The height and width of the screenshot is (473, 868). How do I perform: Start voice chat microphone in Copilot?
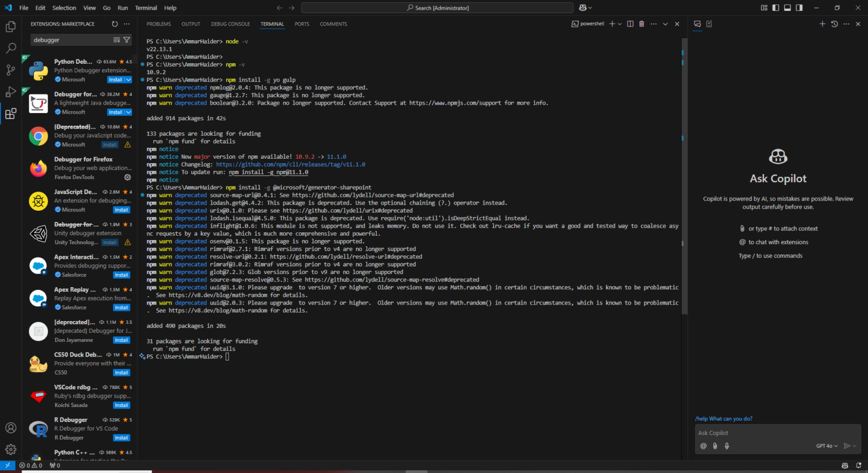click(x=727, y=446)
